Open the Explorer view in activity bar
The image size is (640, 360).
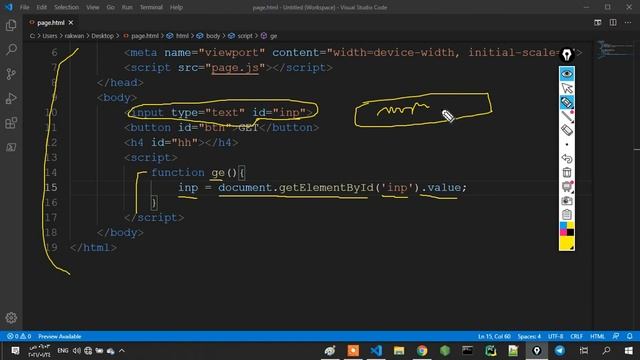click(11, 25)
